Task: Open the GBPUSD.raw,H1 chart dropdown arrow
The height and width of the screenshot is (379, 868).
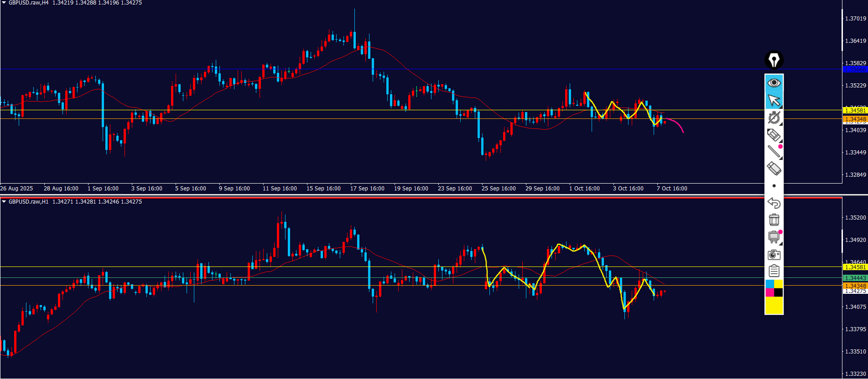Action: [x=4, y=201]
